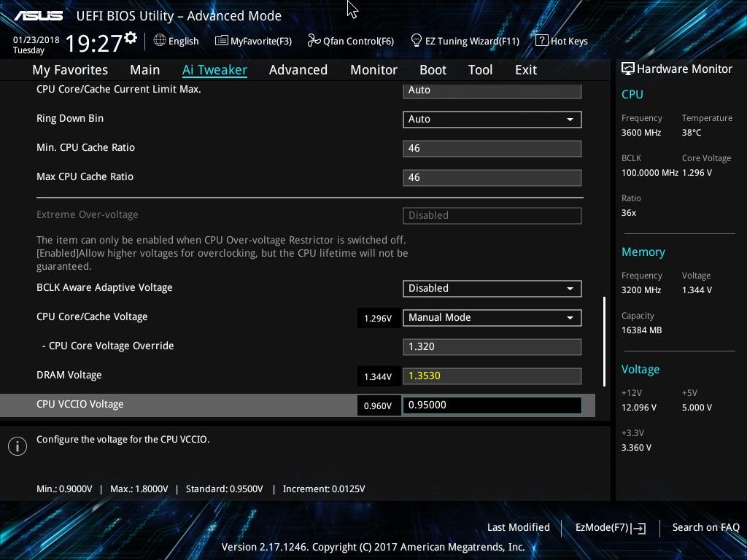Click the Voltage heading in Hardware Monitor
This screenshot has width=747, height=560.
point(640,370)
